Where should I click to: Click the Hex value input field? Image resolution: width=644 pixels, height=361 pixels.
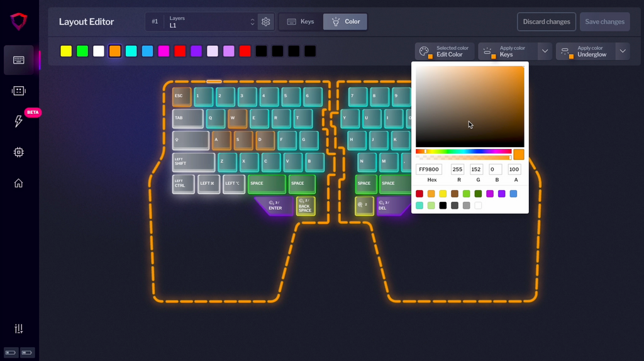429,170
